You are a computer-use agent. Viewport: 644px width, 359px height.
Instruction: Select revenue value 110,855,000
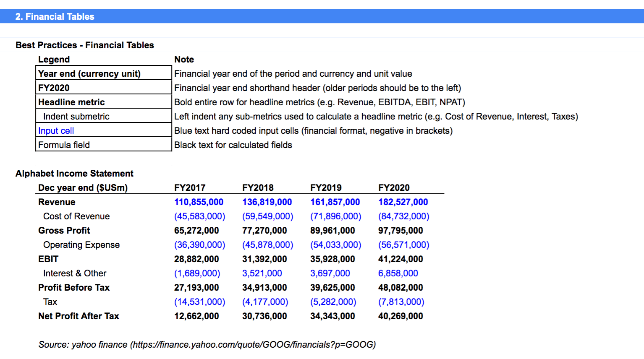pos(199,202)
